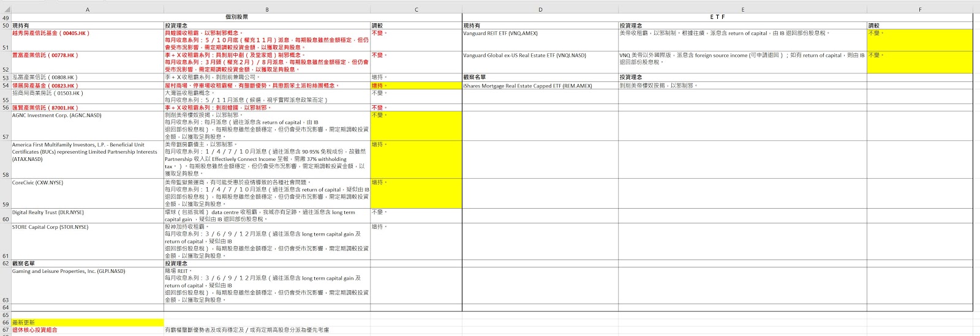Click the yellow 不變 cell for Vanguard REIT ETF
This screenshot has height=336, width=980.
[x=919, y=40]
